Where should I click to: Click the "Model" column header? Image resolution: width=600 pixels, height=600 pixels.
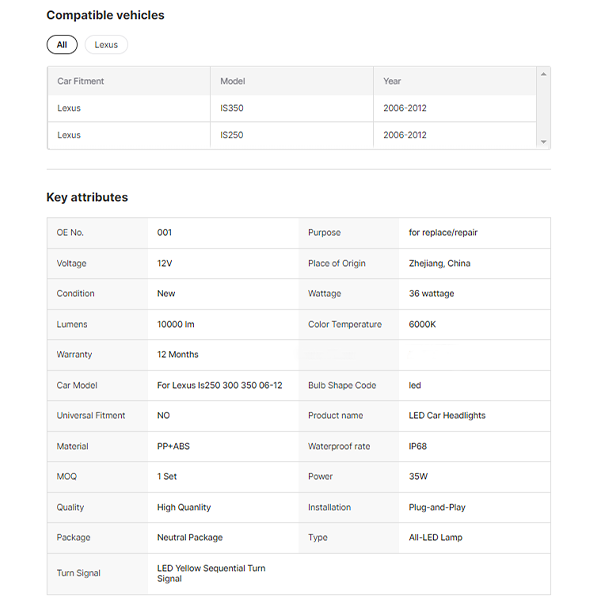click(x=233, y=81)
